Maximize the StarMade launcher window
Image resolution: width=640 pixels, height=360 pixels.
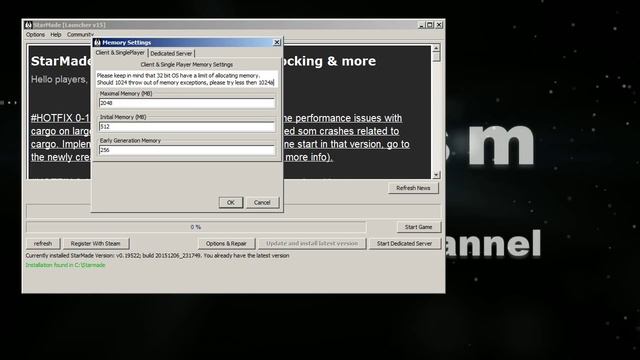point(430,25)
